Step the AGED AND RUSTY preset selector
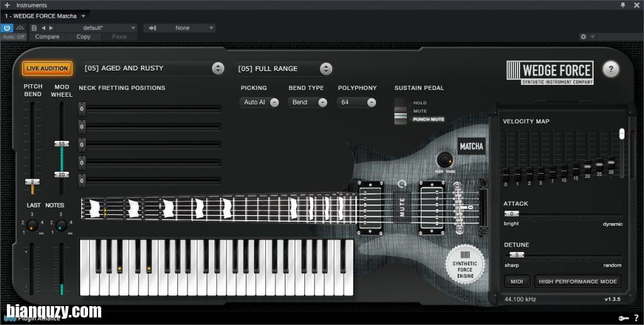Screen dimensions: 644x325 218,68
